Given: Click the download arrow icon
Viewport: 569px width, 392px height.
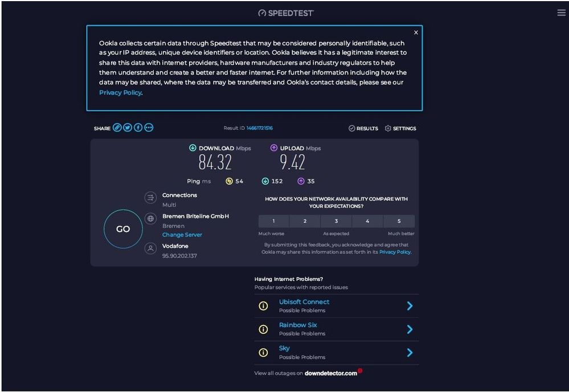Looking at the screenshot, I should (193, 148).
